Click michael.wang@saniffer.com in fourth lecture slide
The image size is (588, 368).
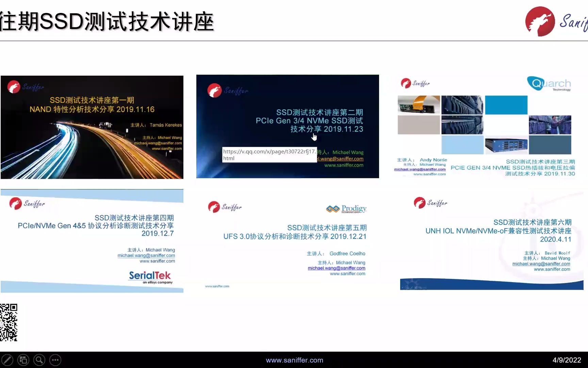pos(146,256)
